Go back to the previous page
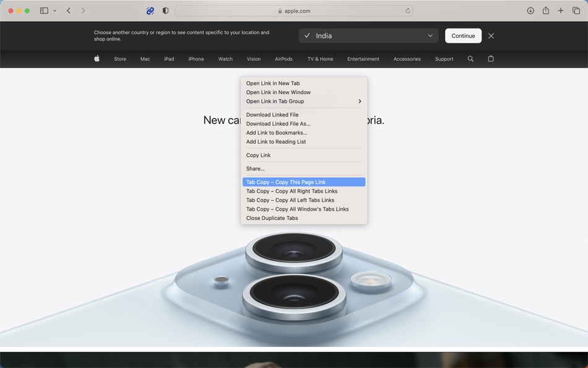The image size is (588, 368). pyautogui.click(x=69, y=11)
